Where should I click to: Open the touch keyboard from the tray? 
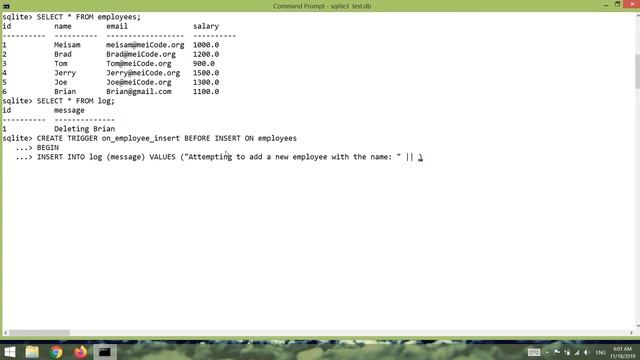[x=533, y=352]
